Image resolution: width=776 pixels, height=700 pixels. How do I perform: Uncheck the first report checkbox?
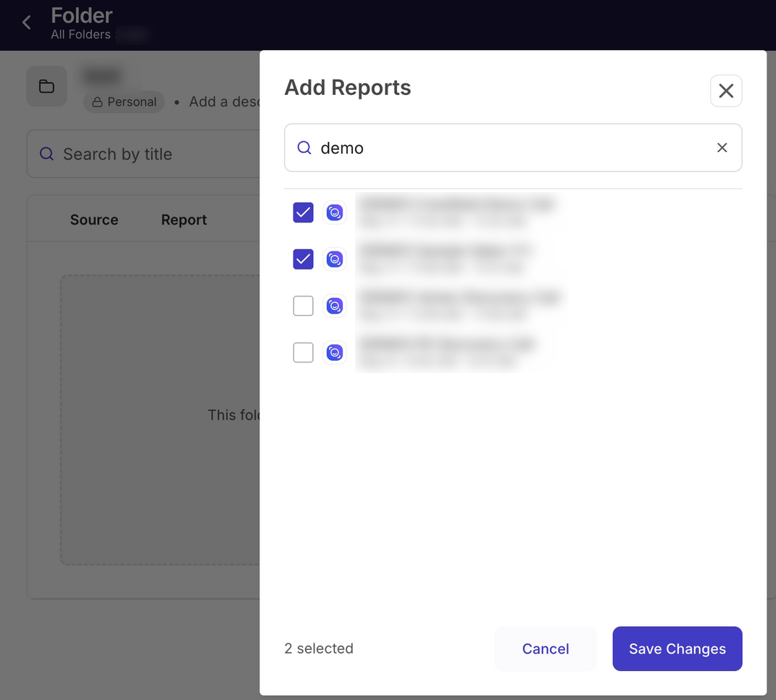304,213
